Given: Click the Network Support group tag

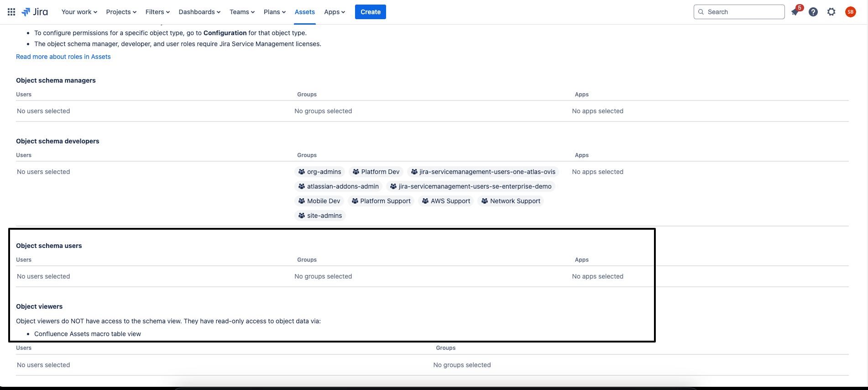Looking at the screenshot, I should [x=511, y=201].
